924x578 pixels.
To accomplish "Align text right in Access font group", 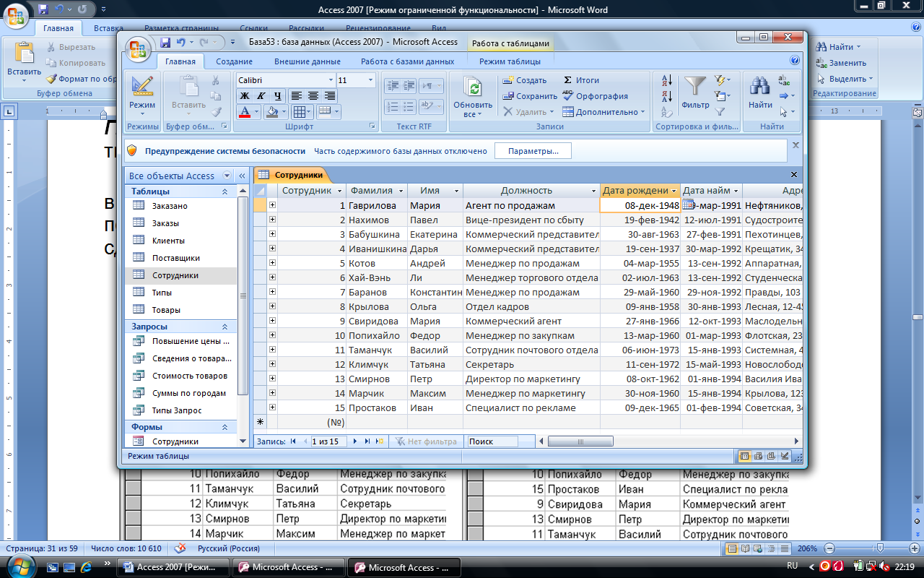I will coord(330,96).
